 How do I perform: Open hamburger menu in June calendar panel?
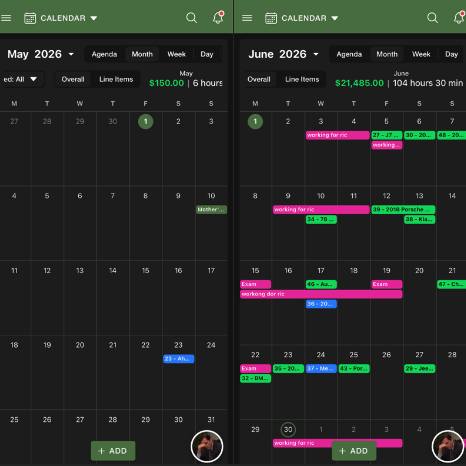click(x=247, y=18)
